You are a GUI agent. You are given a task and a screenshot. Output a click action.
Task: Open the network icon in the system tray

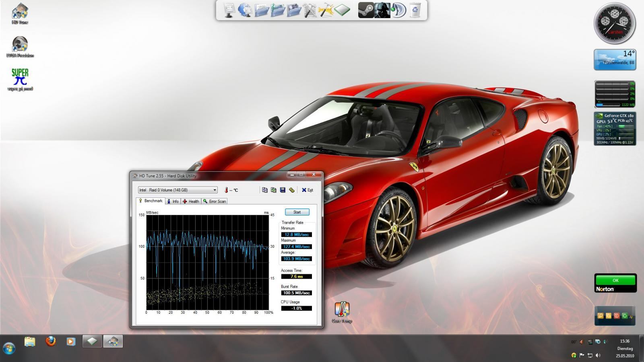click(x=590, y=355)
